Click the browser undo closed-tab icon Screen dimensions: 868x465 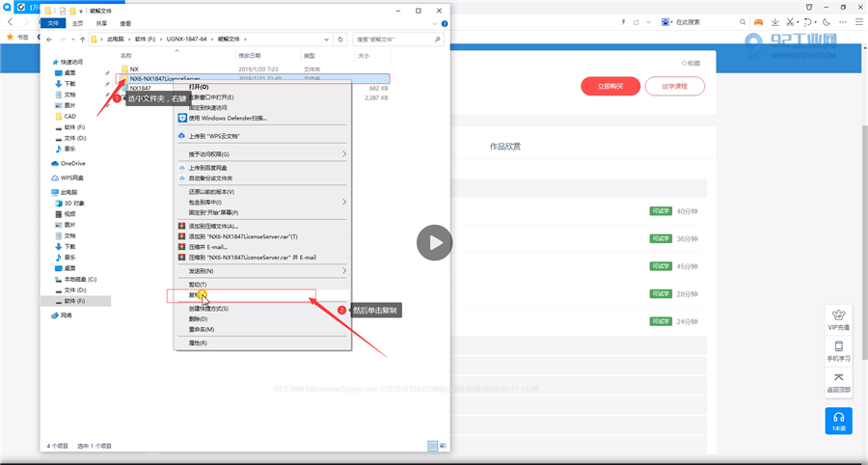807,22
